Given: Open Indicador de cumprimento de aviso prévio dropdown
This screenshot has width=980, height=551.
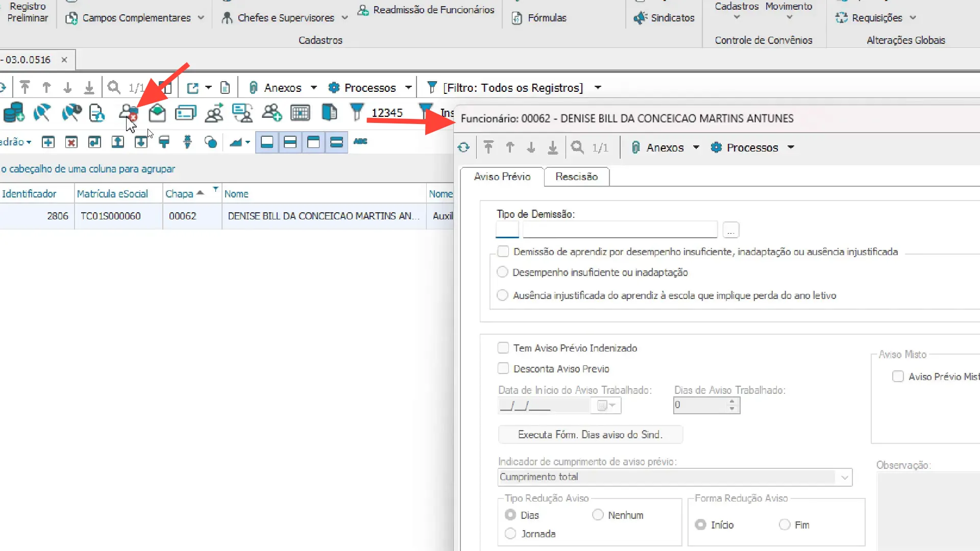Looking at the screenshot, I should click(x=844, y=477).
